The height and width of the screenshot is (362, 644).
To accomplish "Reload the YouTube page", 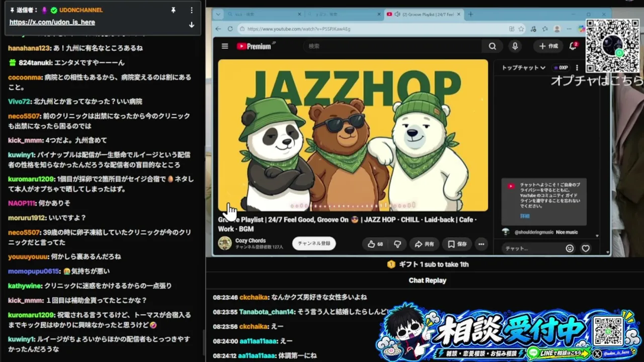I will pyautogui.click(x=230, y=29).
